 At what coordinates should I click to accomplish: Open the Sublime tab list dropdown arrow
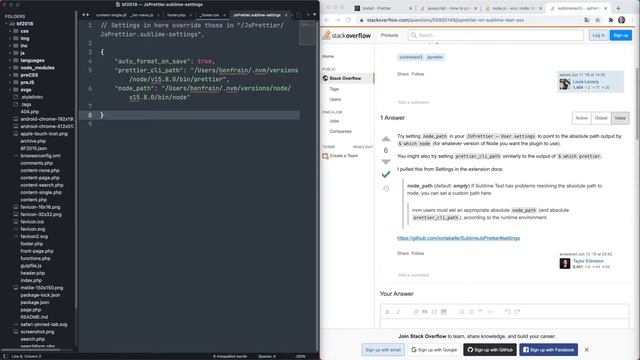pyautogui.click(x=314, y=15)
